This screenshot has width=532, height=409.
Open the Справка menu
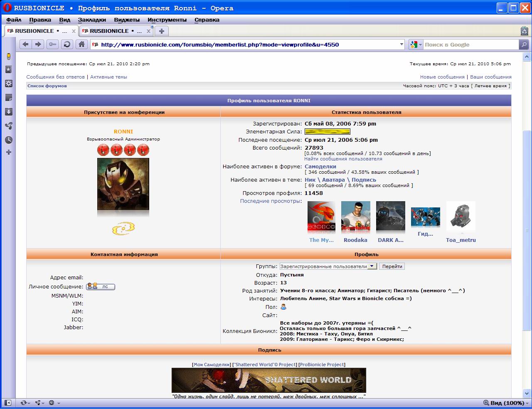tap(207, 20)
